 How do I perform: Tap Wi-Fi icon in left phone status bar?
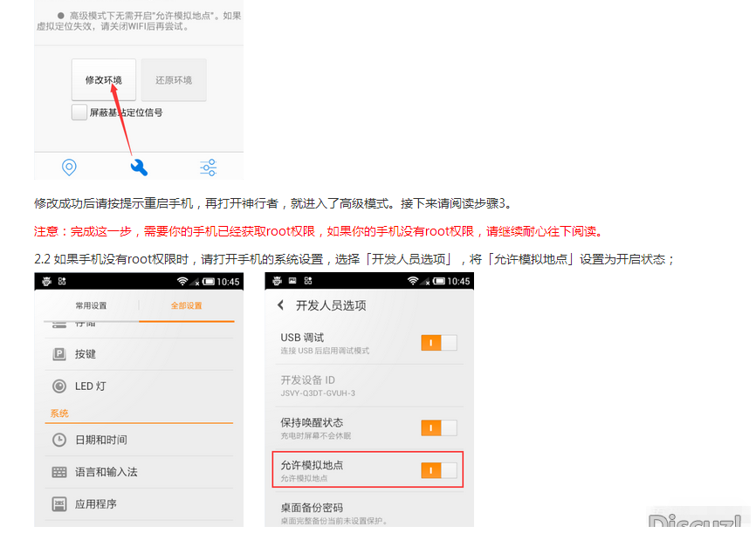(x=182, y=281)
